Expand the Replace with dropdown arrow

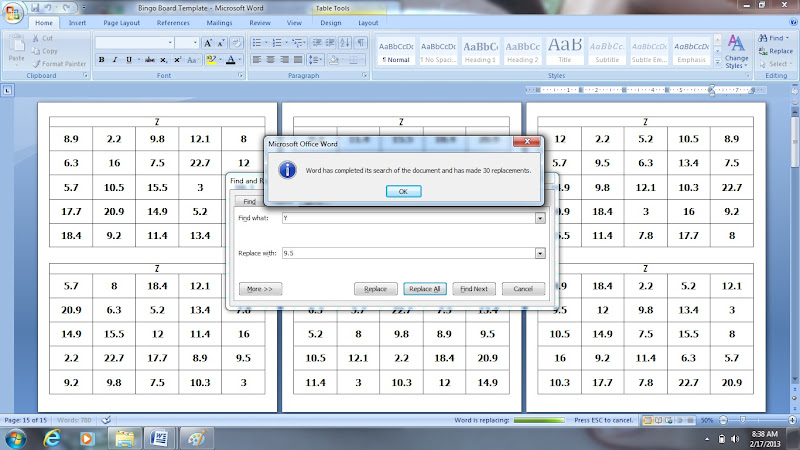click(540, 253)
